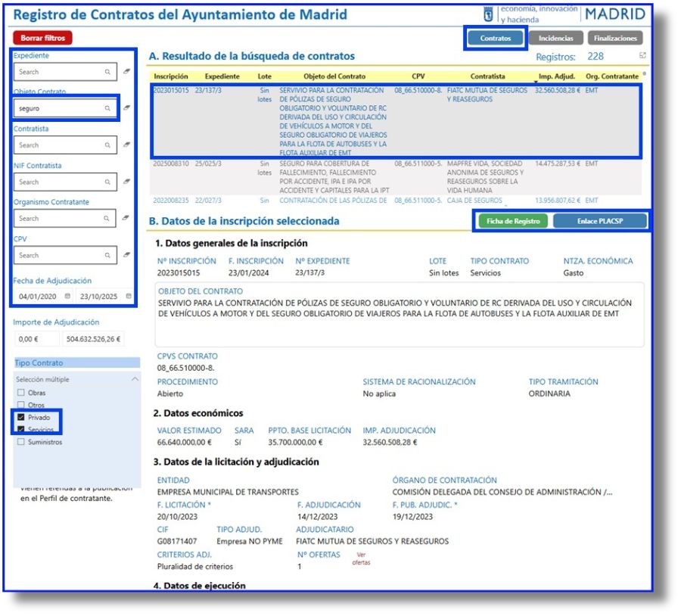Click the magnifier icon in NIF Contratista search
The height and width of the screenshot is (616, 681).
(107, 182)
